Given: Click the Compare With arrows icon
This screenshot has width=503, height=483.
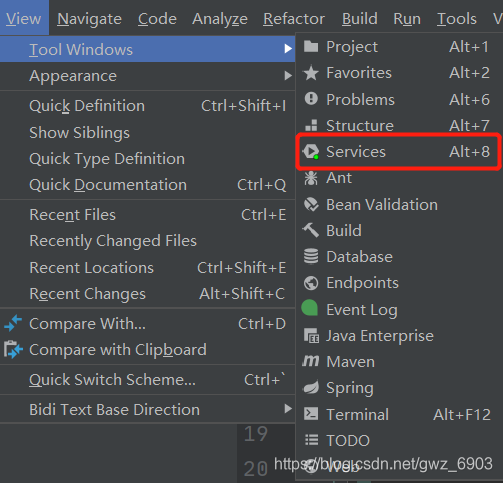Looking at the screenshot, I should tap(13, 323).
